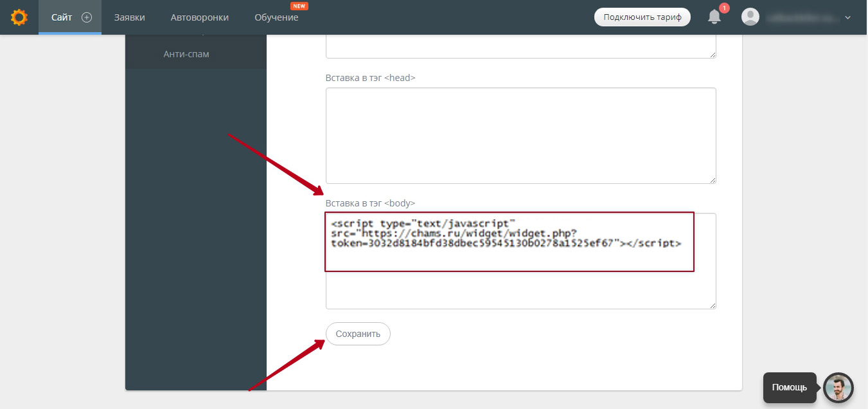868x409 pixels.
Task: Open the help chat avatar
Action: coord(838,388)
